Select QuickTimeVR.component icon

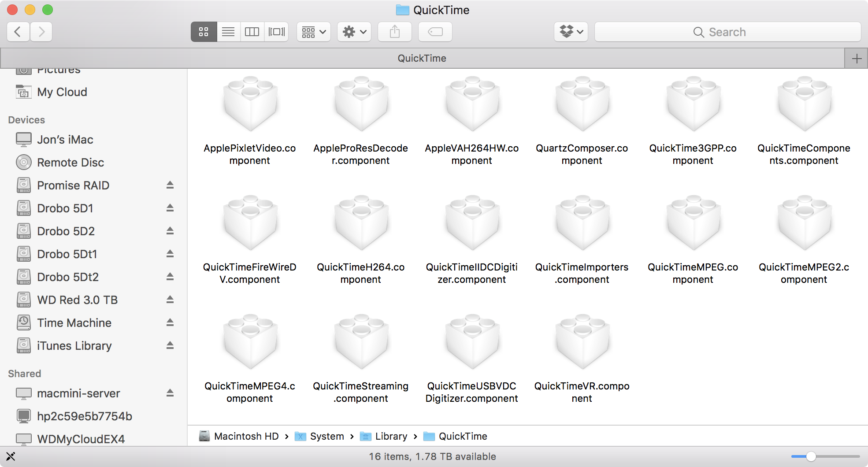point(582,342)
